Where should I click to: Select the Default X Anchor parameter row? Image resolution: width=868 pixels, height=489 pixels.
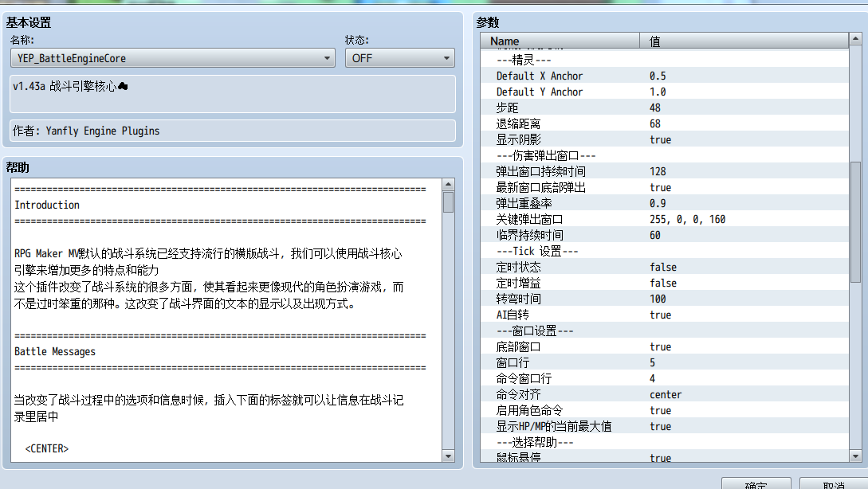pyautogui.click(x=664, y=76)
